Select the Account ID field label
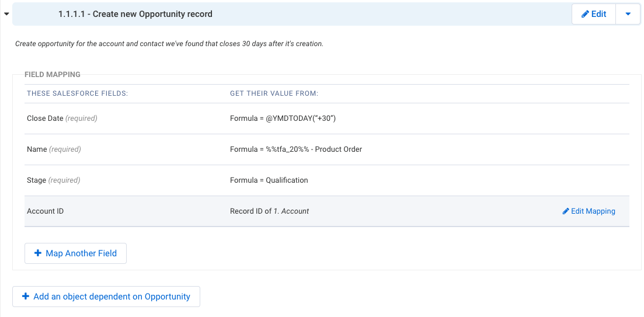The width and height of the screenshot is (644, 317). point(45,211)
